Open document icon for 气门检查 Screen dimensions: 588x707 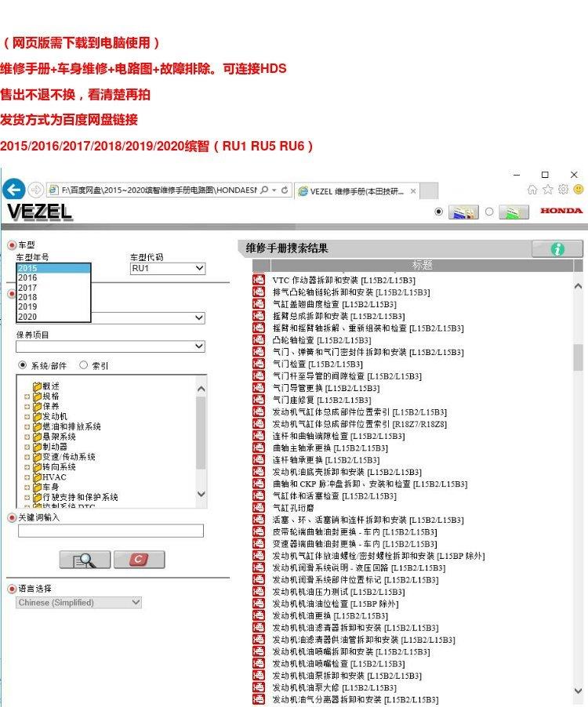(259, 364)
